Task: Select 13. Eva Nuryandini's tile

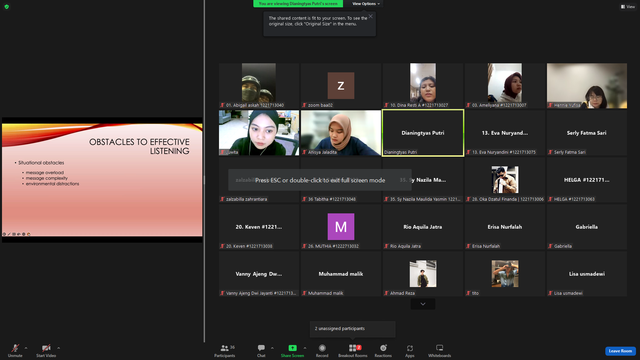Action: [x=504, y=133]
